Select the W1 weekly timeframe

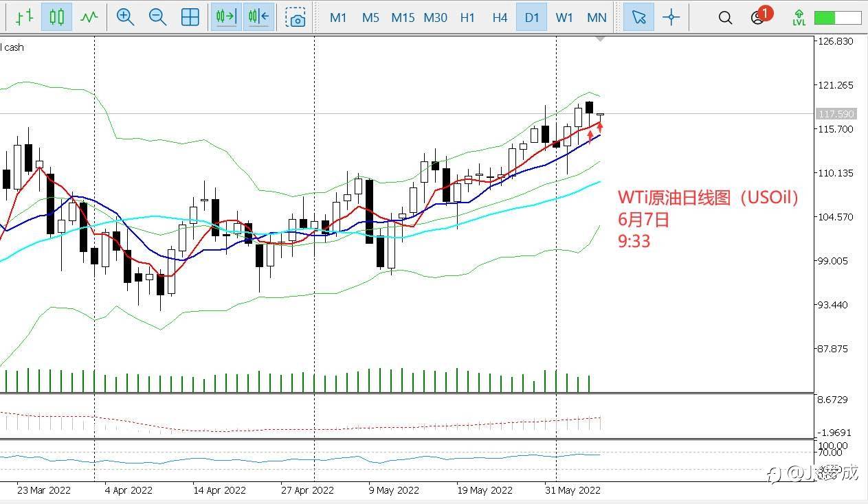[x=564, y=17]
